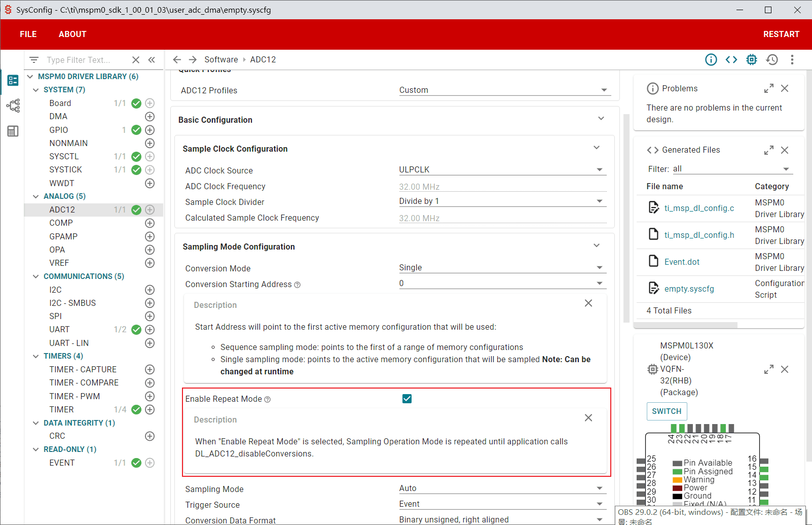The image size is (812, 525).
Task: Collapse the SYSTEM group
Action: (x=35, y=90)
